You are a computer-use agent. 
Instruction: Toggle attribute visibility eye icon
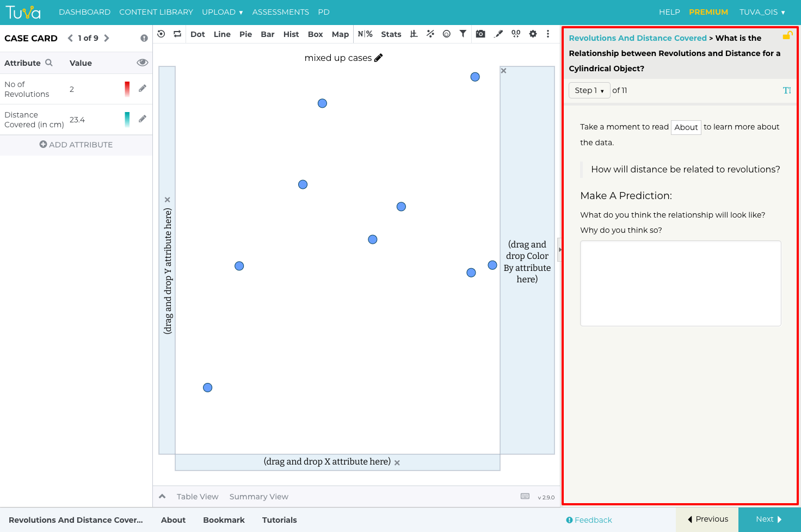coord(143,63)
